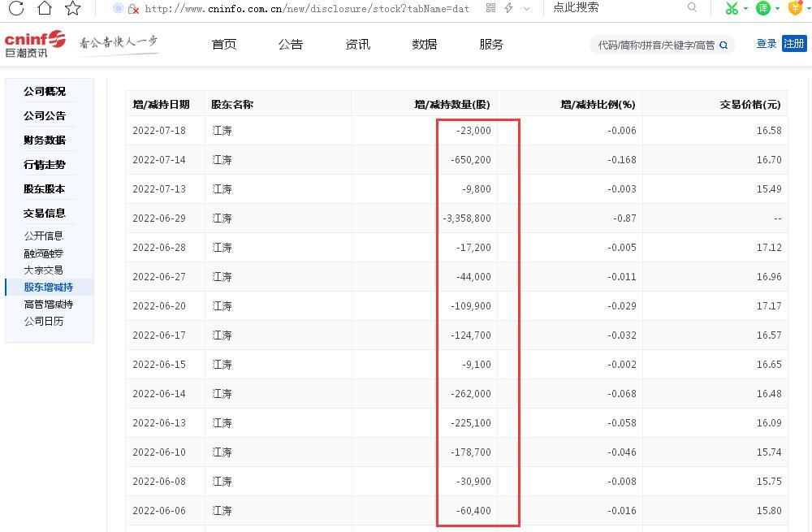Expand the translate extension dropdown arrow
Viewport: 812px width, 532px height.
pyautogui.click(x=777, y=8)
